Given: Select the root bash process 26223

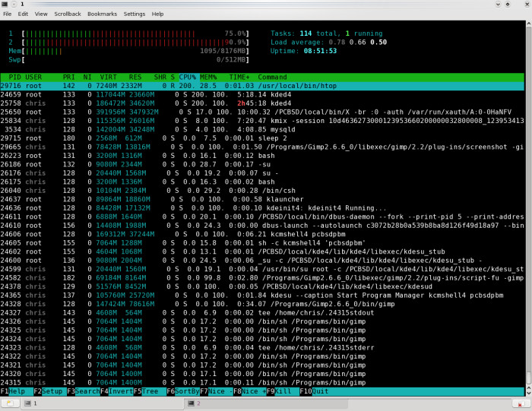Looking at the screenshot, I should point(262,156).
